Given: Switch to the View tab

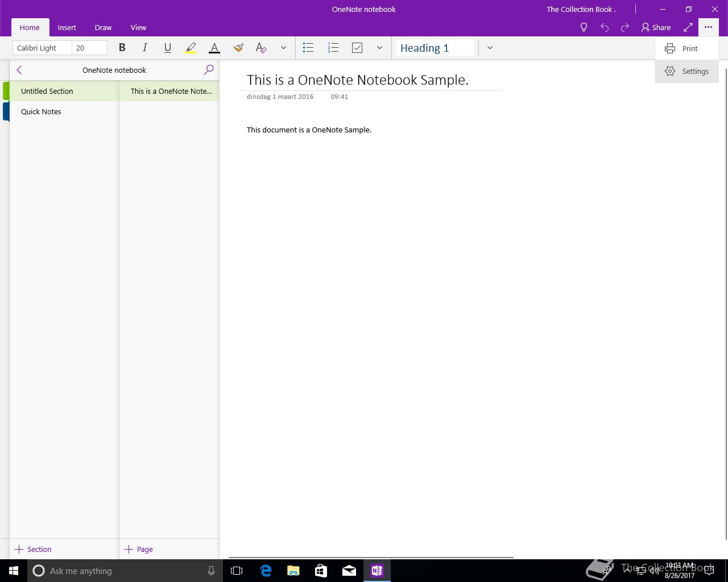Looking at the screenshot, I should [138, 27].
